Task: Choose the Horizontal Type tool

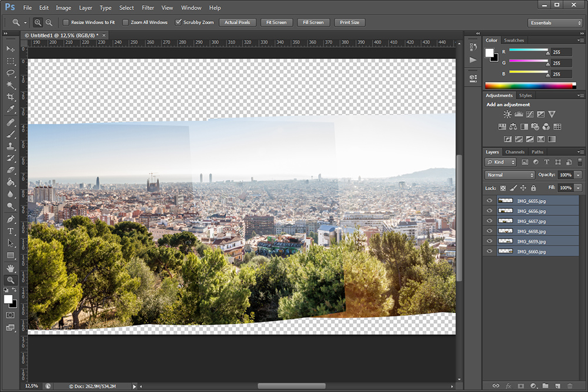Action: [x=11, y=231]
